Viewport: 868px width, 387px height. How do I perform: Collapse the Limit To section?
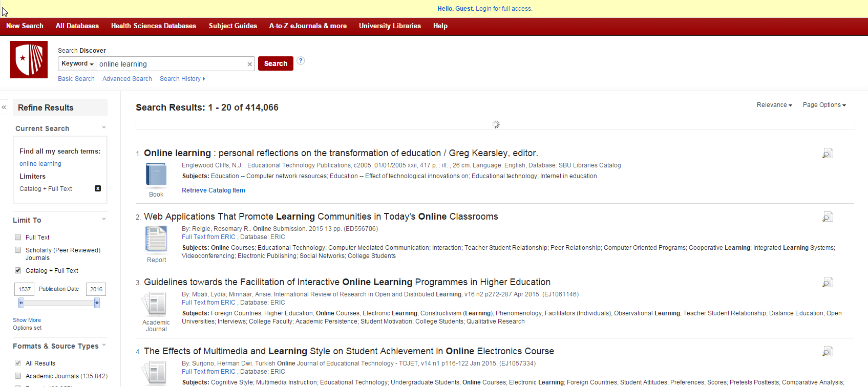pos(104,219)
